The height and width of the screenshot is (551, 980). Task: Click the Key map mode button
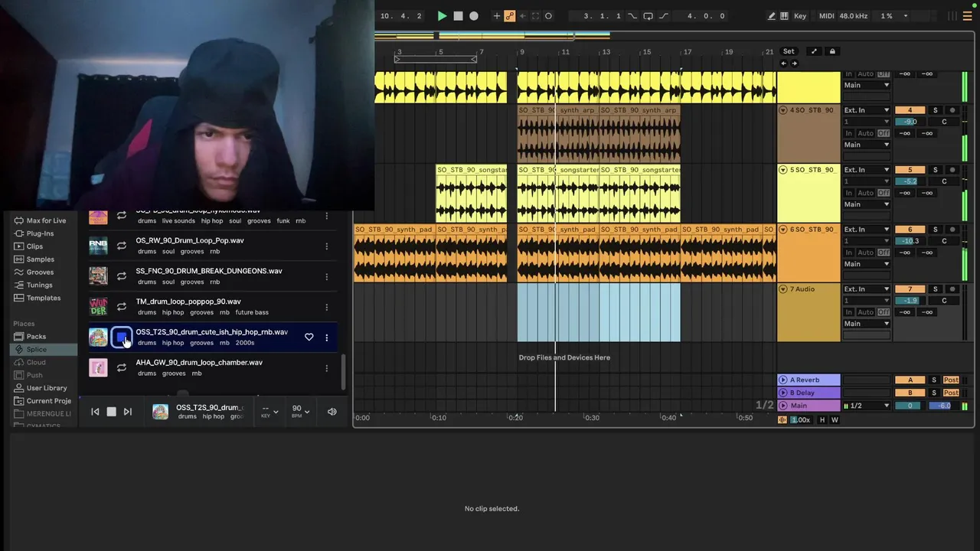pyautogui.click(x=800, y=16)
